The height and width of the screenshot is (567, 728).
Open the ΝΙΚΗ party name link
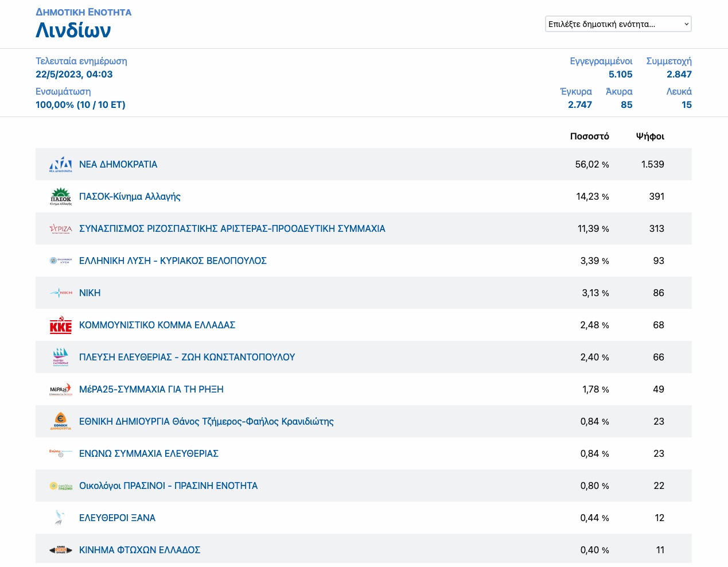pos(90,293)
